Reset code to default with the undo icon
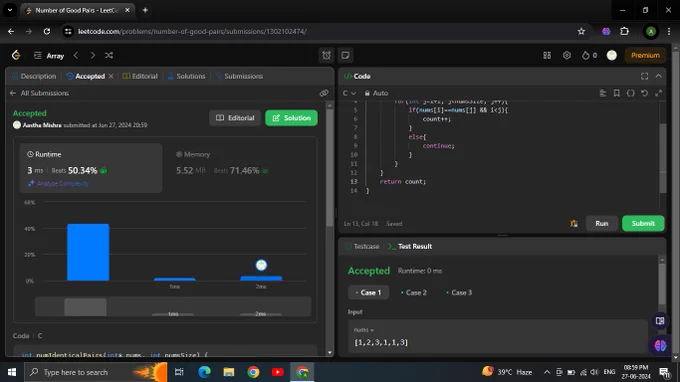The width and height of the screenshot is (680, 382). click(644, 93)
